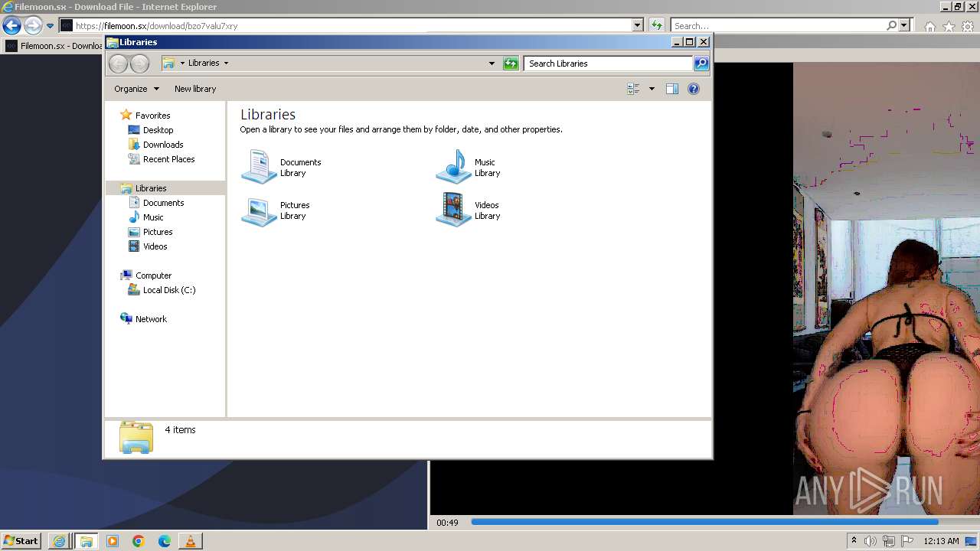Expand the Organize menu
This screenshot has height=551, width=980.
point(136,89)
